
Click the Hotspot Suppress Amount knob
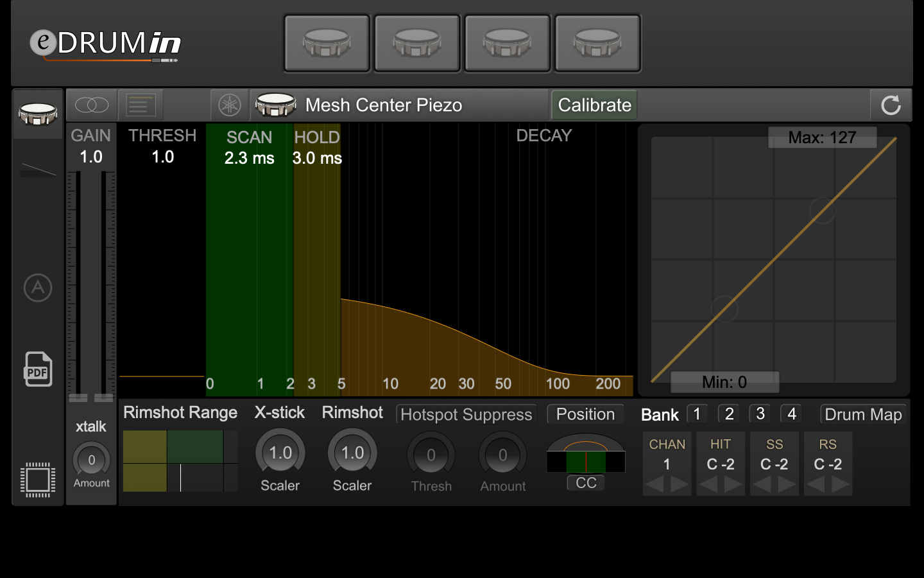coord(503,455)
